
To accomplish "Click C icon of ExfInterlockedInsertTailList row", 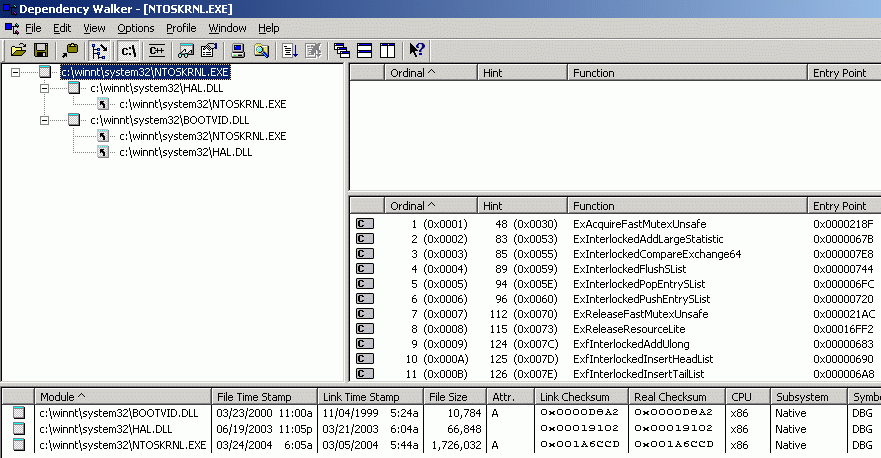I will click(x=364, y=374).
